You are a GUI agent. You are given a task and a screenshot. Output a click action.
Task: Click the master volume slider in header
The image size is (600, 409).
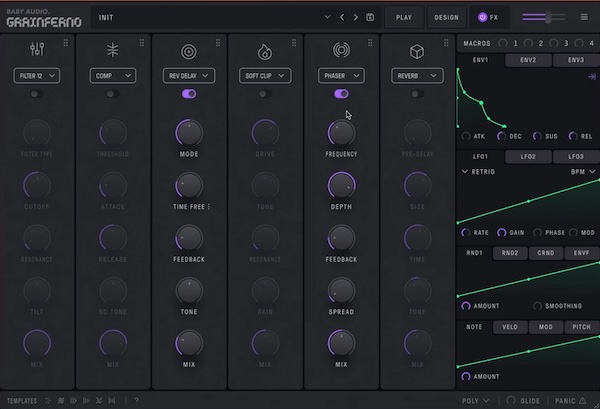coord(544,17)
